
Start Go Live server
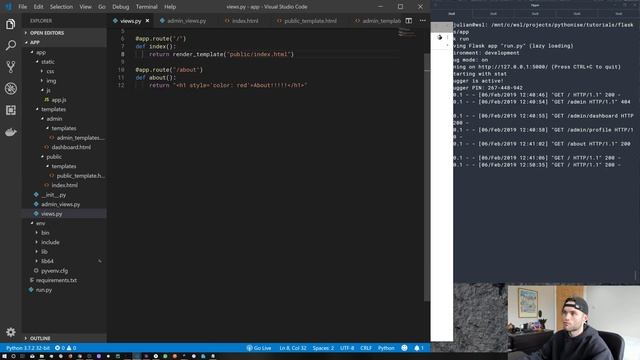[259, 348]
